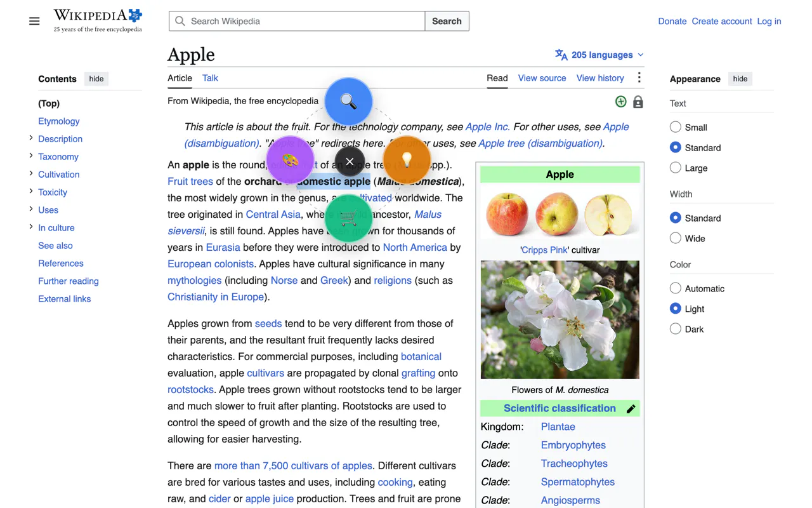This screenshot has height=508, width=812.
Task: Click the green shopping cart radial button
Action: point(348,218)
